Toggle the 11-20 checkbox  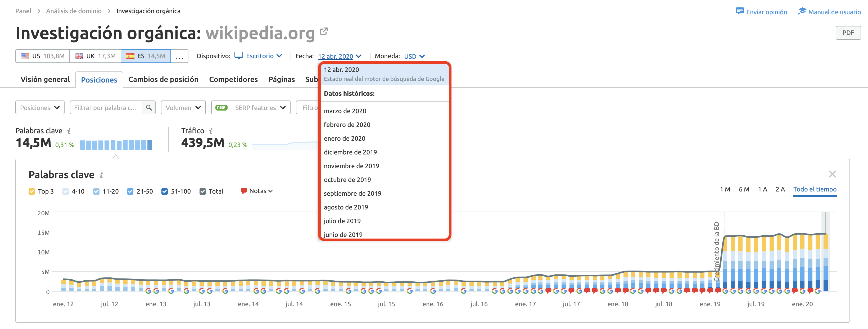click(96, 191)
